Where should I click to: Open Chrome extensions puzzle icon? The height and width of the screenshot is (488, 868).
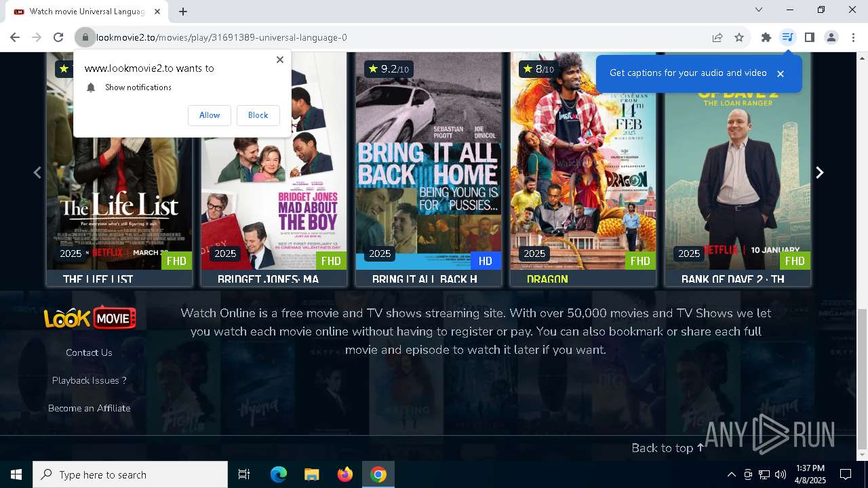(766, 37)
